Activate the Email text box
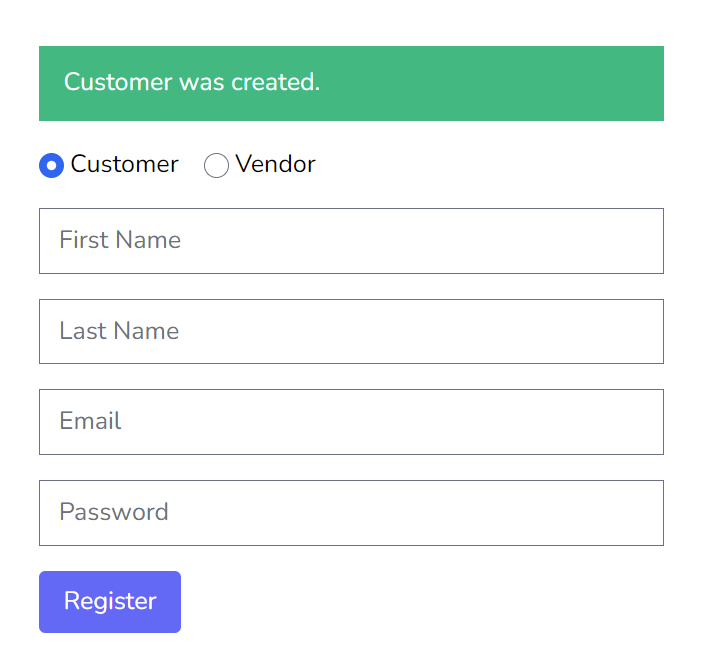711x661 pixels. point(351,422)
